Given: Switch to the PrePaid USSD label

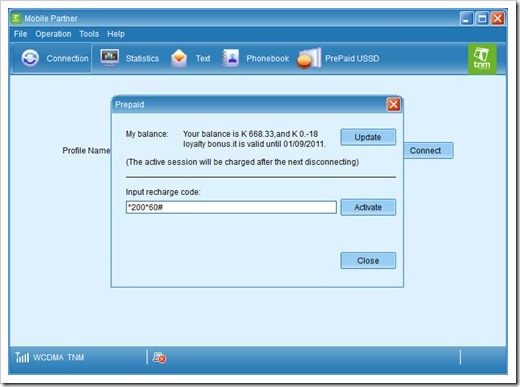Looking at the screenshot, I should pyautogui.click(x=352, y=58).
